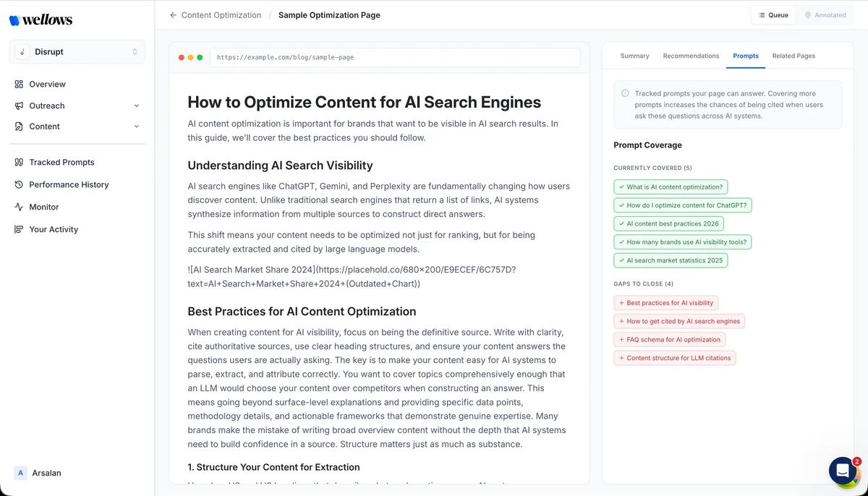Select covered prompt 'What is AI content optimization?'

(x=671, y=187)
